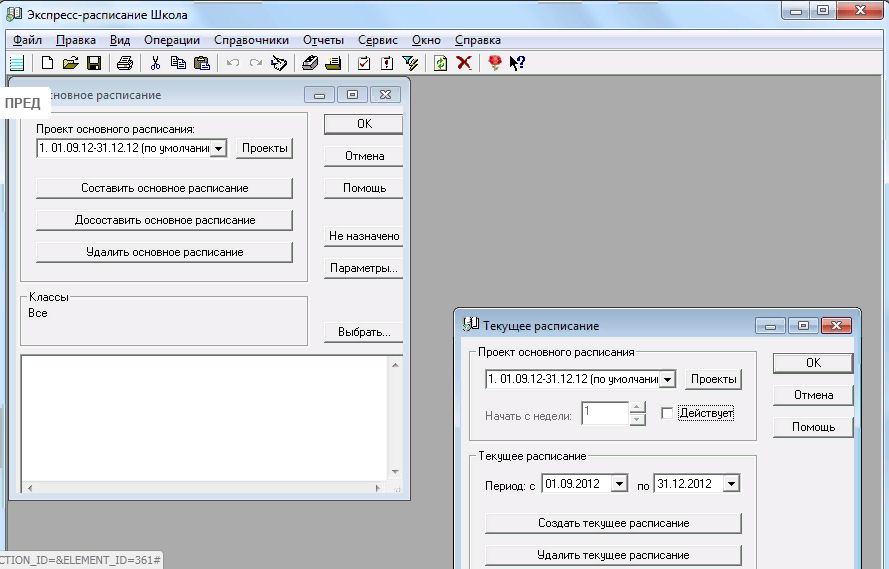The width and height of the screenshot is (889, 569).
Task: Enable the Действует checkbox
Action: [x=667, y=413]
